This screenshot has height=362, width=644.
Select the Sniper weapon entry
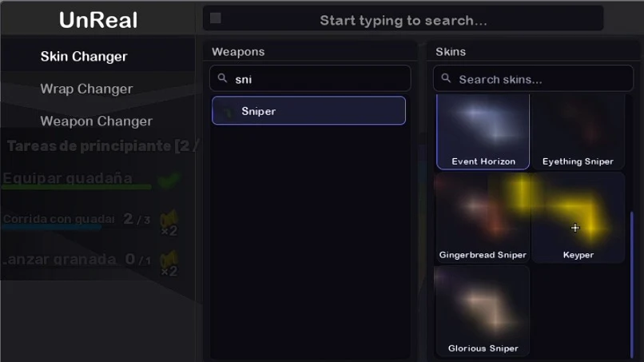(x=309, y=110)
